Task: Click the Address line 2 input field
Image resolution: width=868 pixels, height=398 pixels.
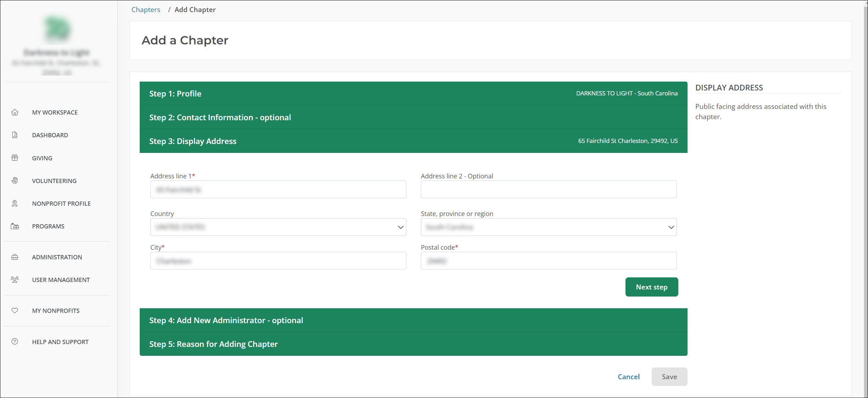Action: coord(548,190)
